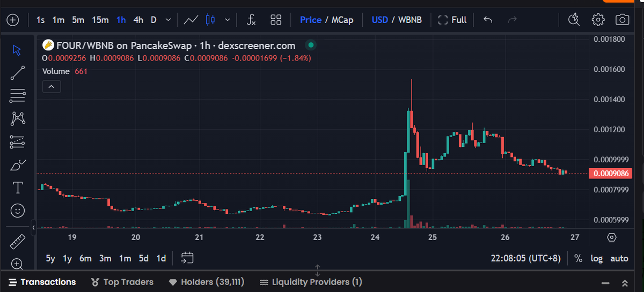Collapse the indicator legend chevron
Viewport: 644px width, 292px height.
tap(52, 86)
